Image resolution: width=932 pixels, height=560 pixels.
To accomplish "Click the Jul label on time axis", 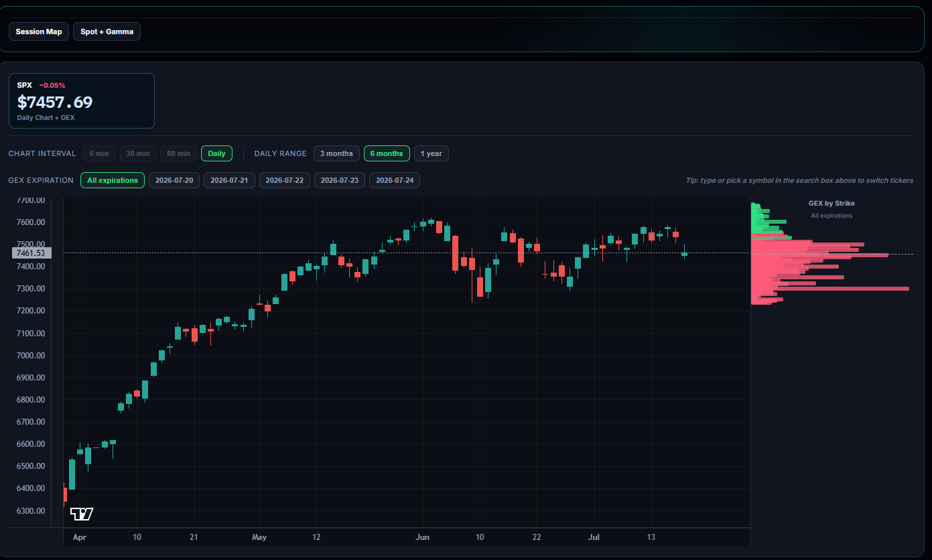I will tap(594, 537).
